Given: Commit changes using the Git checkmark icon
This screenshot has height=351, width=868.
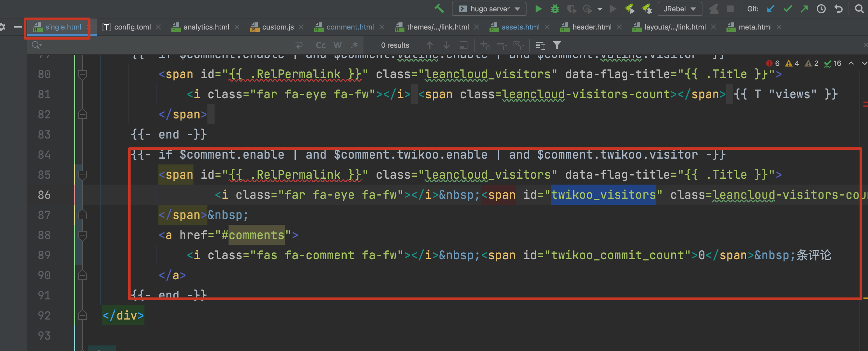Looking at the screenshot, I should (x=787, y=9).
